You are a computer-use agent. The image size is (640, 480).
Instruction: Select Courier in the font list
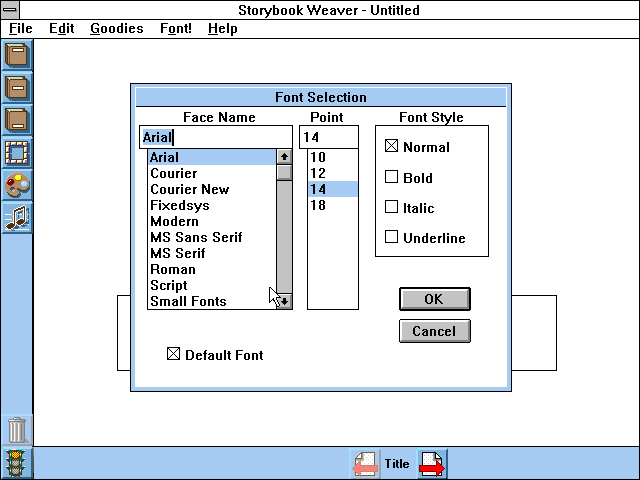click(211, 173)
